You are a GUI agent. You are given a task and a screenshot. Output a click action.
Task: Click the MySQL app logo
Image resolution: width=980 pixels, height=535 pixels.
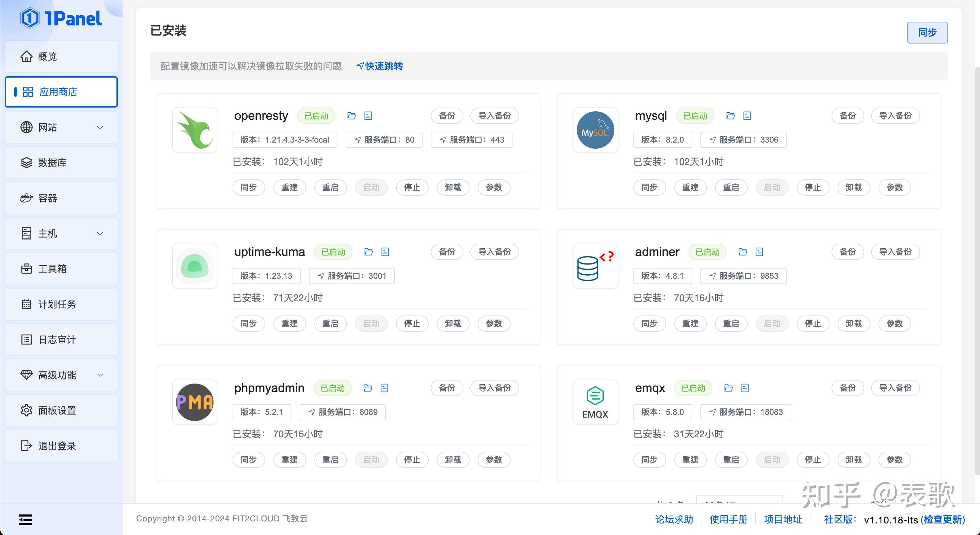(595, 130)
